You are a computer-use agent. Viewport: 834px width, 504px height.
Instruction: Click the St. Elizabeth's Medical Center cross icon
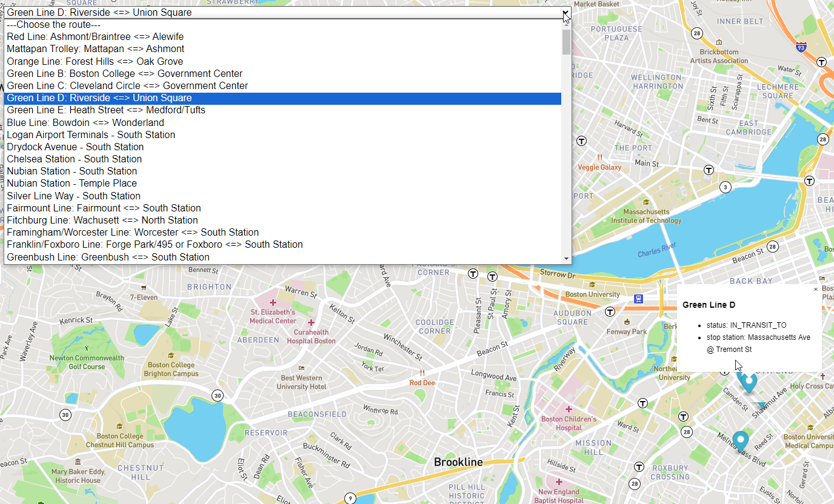[273, 302]
